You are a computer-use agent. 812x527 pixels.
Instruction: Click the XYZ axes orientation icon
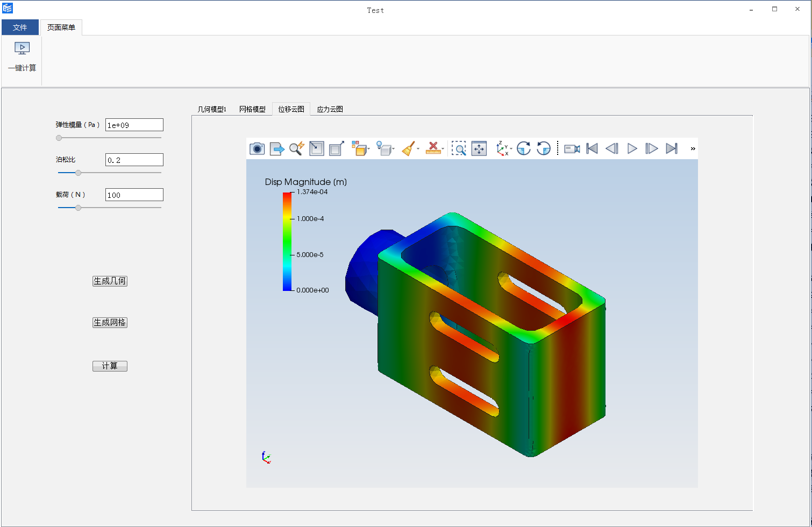click(502, 148)
